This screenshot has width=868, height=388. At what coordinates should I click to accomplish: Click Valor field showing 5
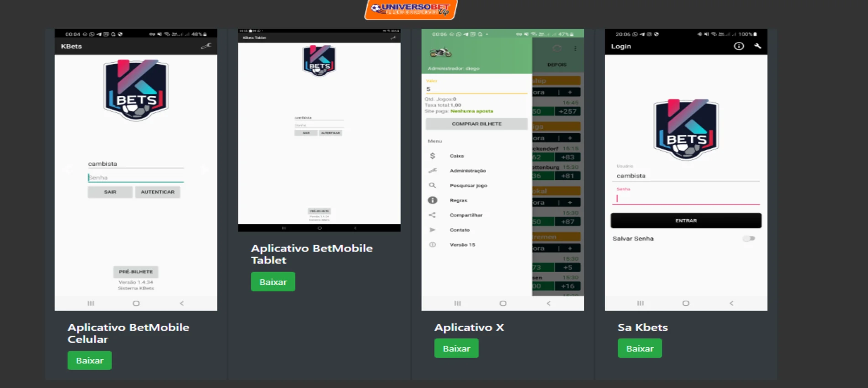476,89
